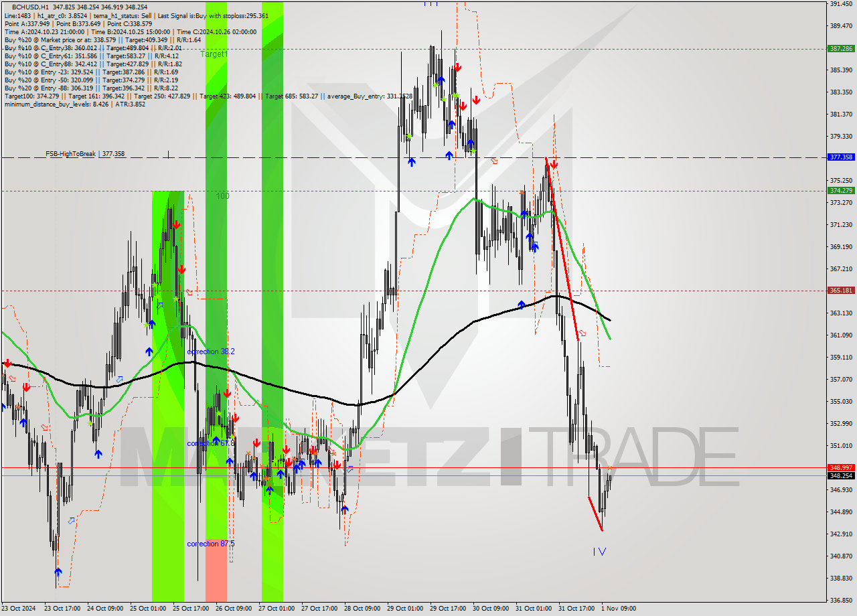Click the FSB-HighToBreak 377.358 label
Image resolution: width=857 pixels, height=616 pixels.
85,153
